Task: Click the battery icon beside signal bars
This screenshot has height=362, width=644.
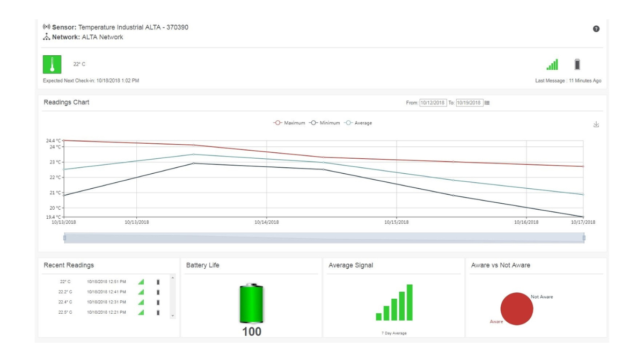Action: click(x=577, y=64)
